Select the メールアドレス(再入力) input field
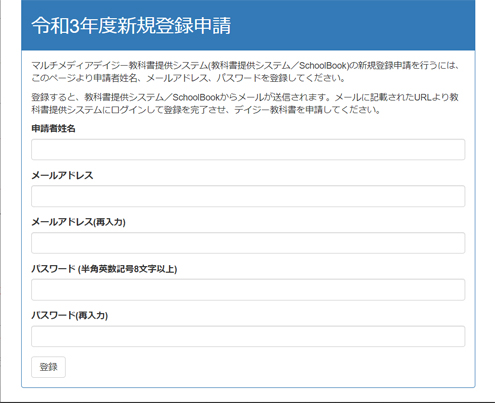 point(248,243)
